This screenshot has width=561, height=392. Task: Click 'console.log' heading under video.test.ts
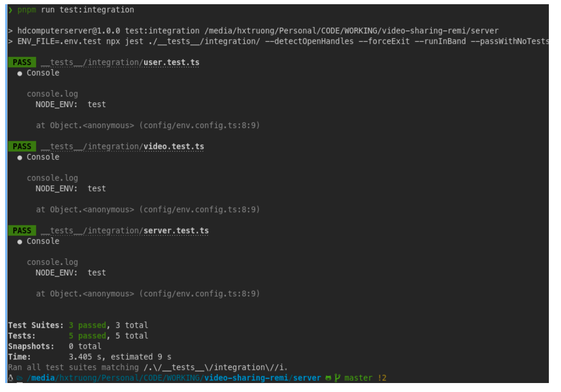(x=52, y=178)
